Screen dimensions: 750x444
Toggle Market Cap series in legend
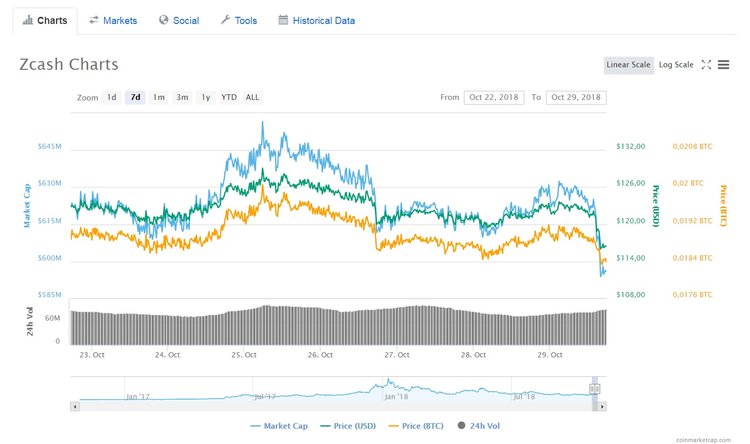[279, 426]
